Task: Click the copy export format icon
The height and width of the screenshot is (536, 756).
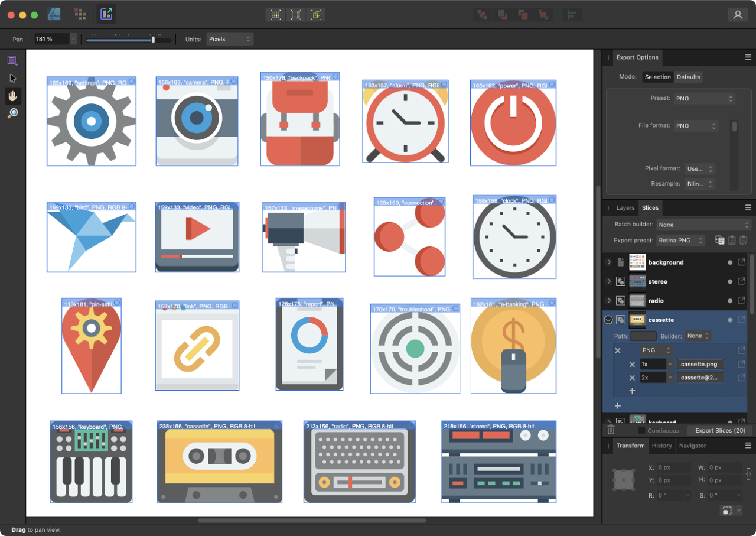Action: 720,240
